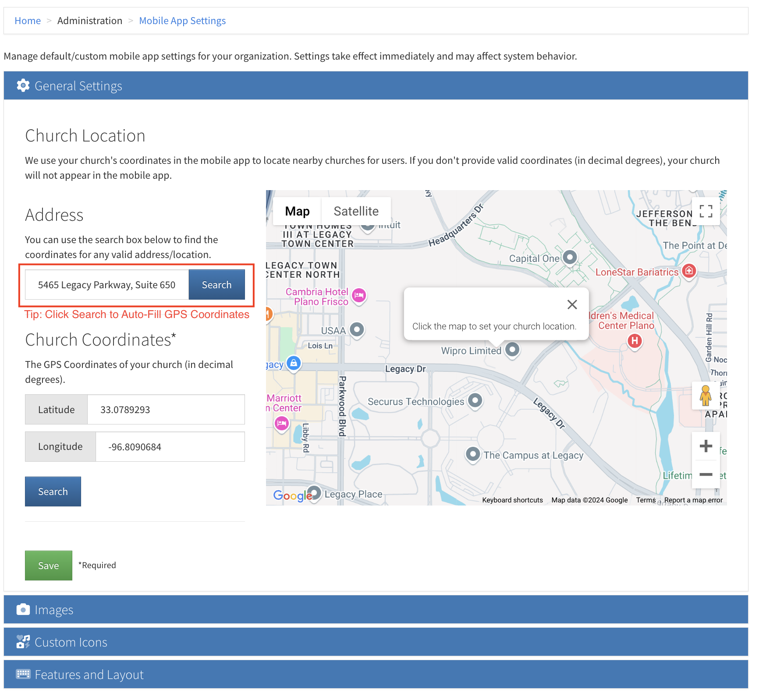Click the Marriott hotel map marker
This screenshot has height=700, width=759.
(281, 424)
